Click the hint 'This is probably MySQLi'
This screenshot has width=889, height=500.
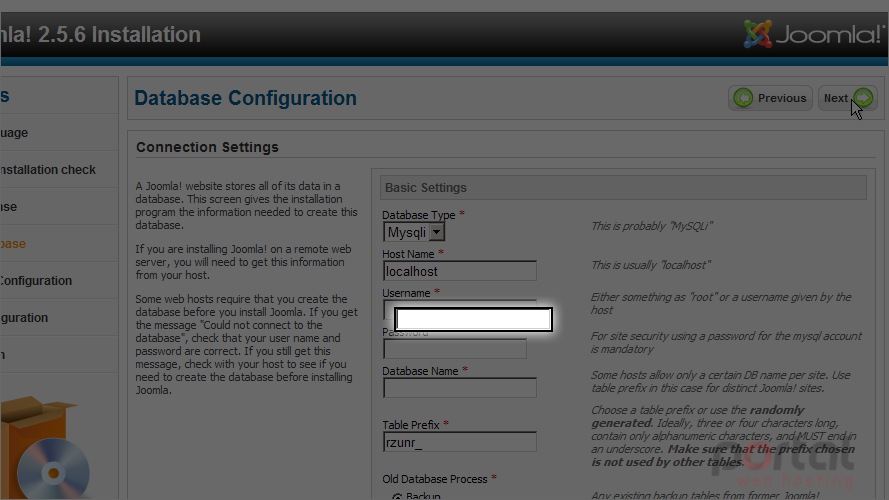click(652, 226)
